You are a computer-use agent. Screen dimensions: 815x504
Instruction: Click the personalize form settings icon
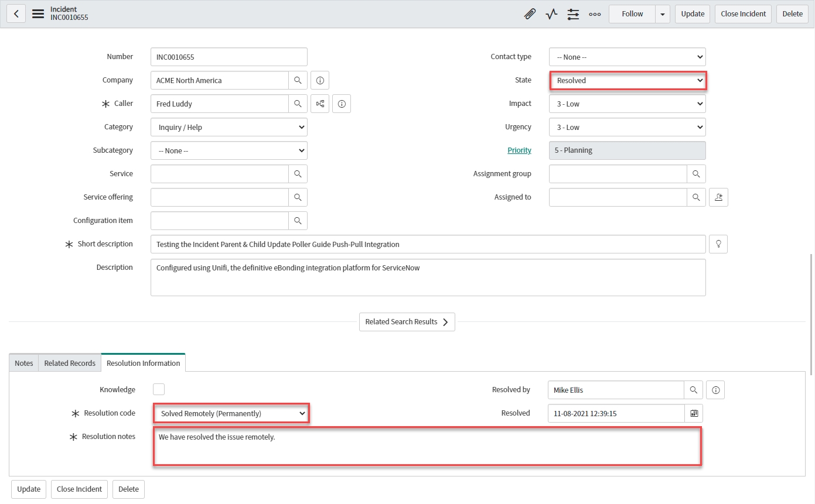573,14
